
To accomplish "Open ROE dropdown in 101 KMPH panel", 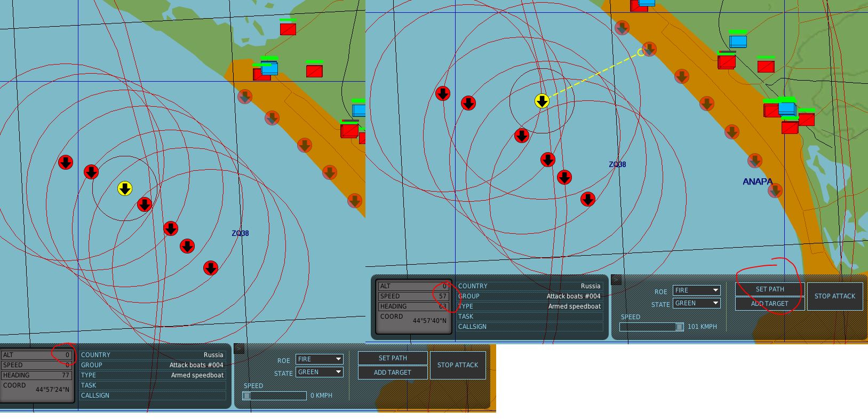I will [697, 290].
